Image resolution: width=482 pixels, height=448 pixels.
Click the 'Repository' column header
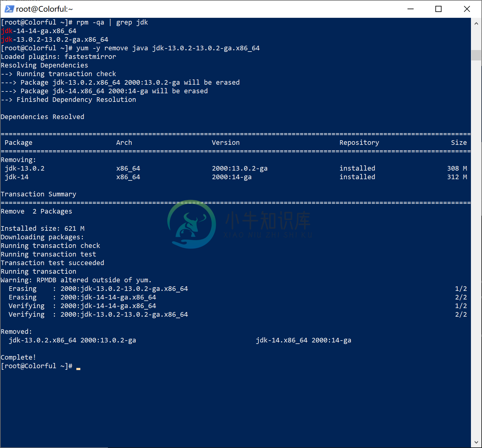(x=359, y=143)
